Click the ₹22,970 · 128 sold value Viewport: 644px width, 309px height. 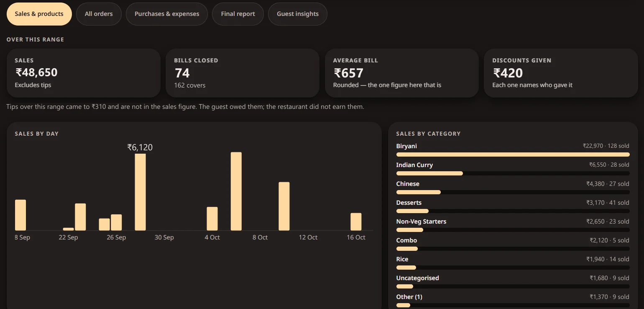pos(606,146)
